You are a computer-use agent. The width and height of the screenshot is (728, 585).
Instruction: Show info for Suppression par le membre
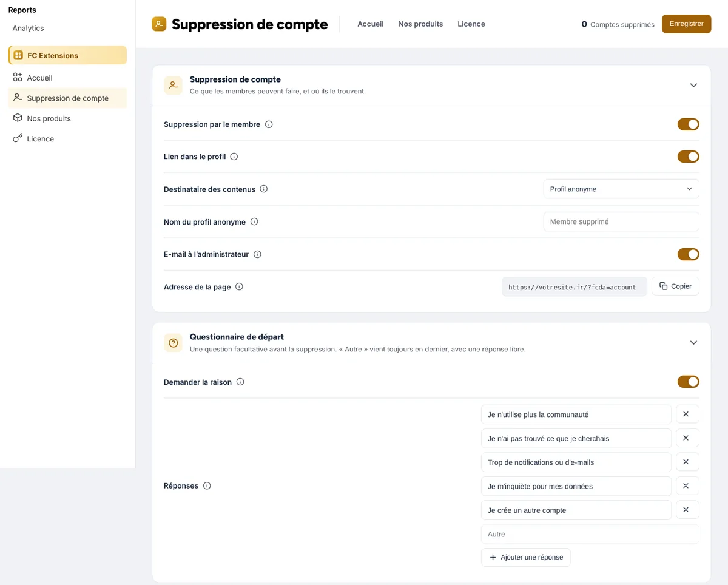[269, 124]
